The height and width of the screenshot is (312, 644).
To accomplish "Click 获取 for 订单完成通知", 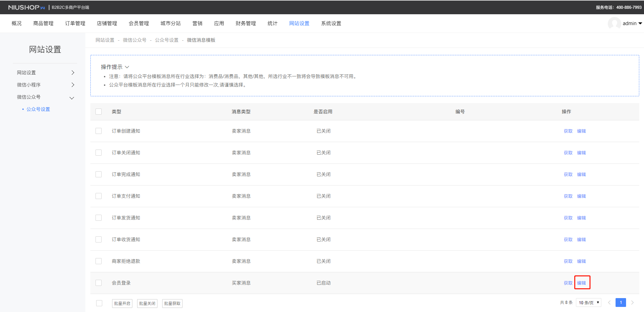I will (x=568, y=174).
